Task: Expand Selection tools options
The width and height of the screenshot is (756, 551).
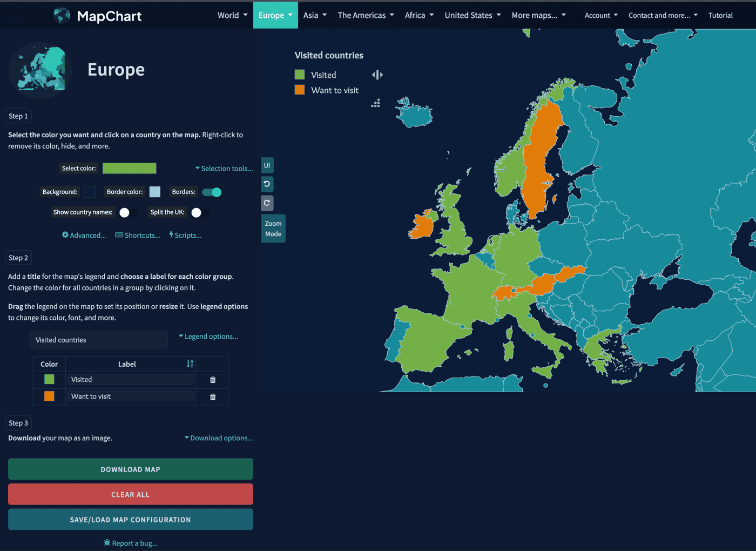Action: pos(224,169)
